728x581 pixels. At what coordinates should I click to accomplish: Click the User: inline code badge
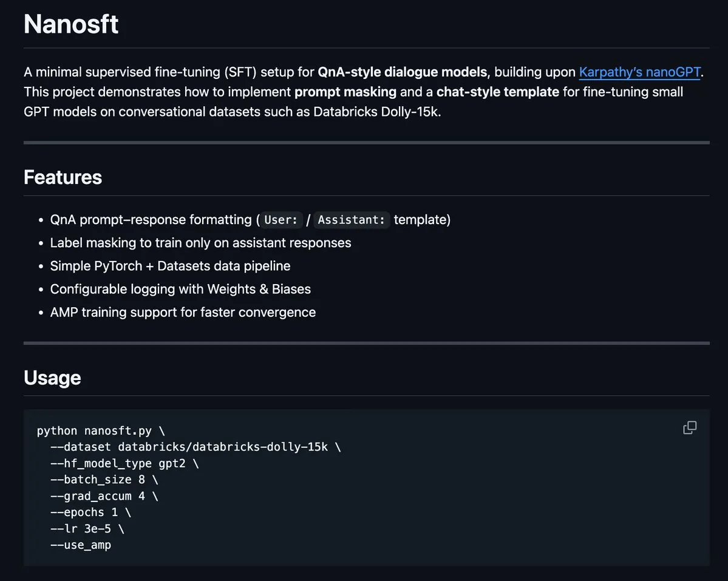click(280, 220)
